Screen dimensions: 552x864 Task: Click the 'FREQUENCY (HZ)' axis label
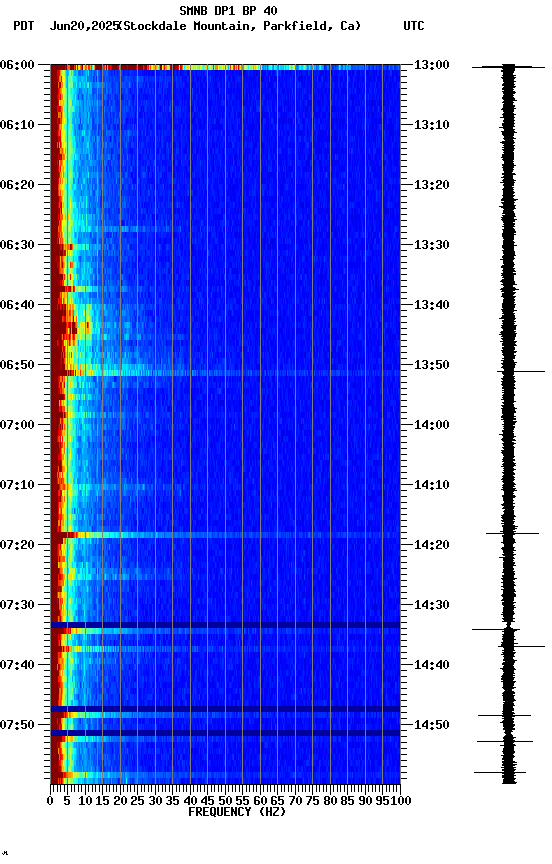pyautogui.click(x=237, y=813)
